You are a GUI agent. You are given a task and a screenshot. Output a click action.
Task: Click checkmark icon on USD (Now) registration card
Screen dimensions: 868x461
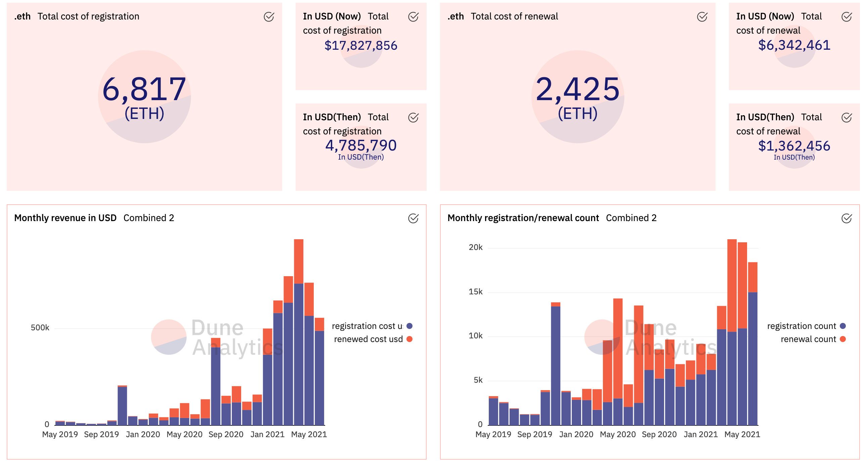pyautogui.click(x=413, y=16)
